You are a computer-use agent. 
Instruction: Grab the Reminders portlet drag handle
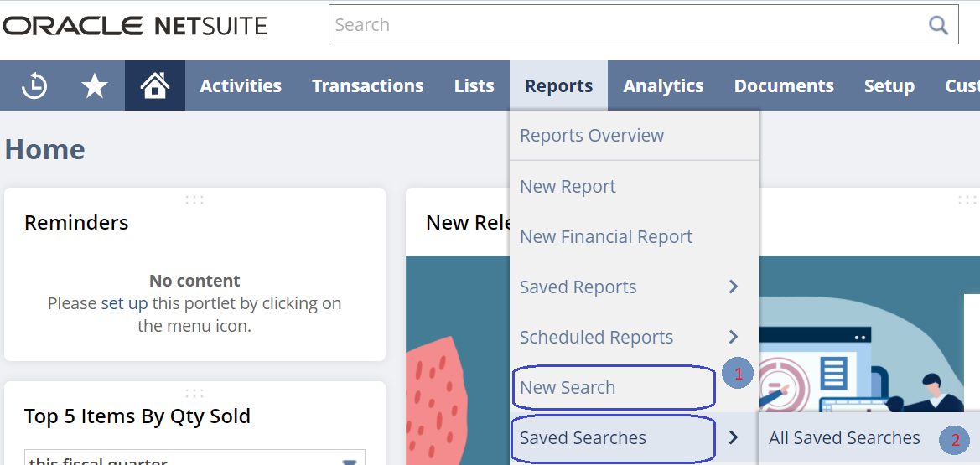tap(194, 200)
